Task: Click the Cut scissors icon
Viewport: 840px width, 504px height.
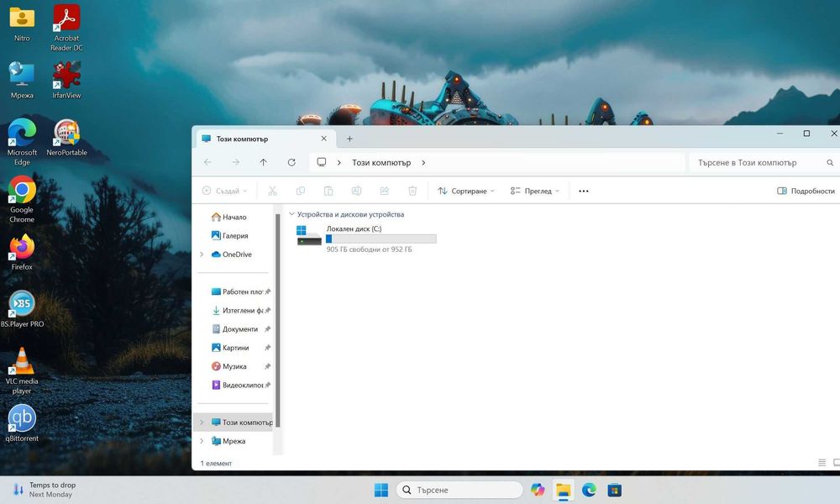Action: (272, 191)
